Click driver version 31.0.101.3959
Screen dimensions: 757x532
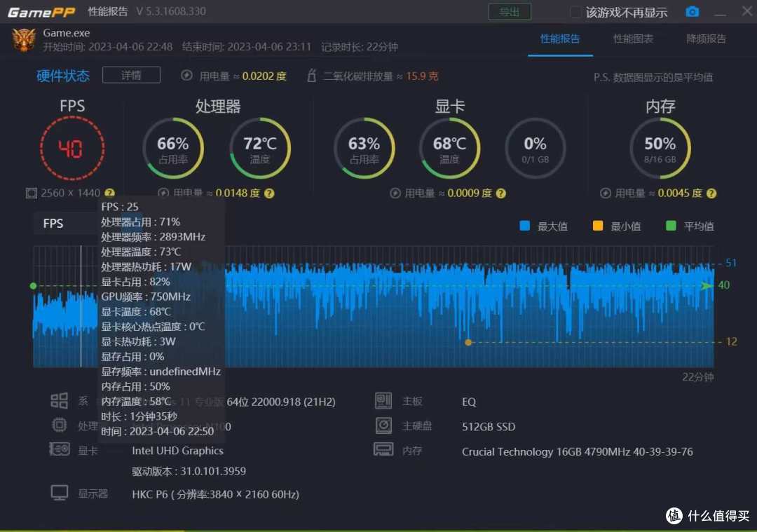pyautogui.click(x=189, y=471)
